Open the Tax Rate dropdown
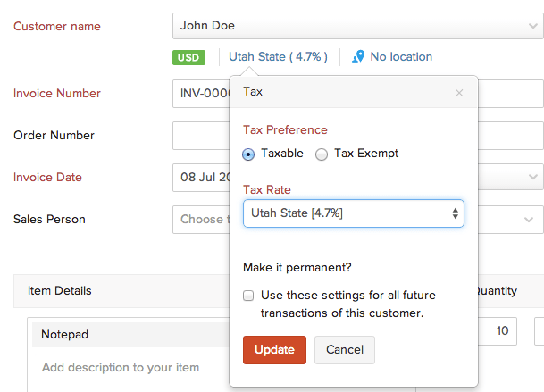The width and height of the screenshot is (544, 392). tap(353, 213)
